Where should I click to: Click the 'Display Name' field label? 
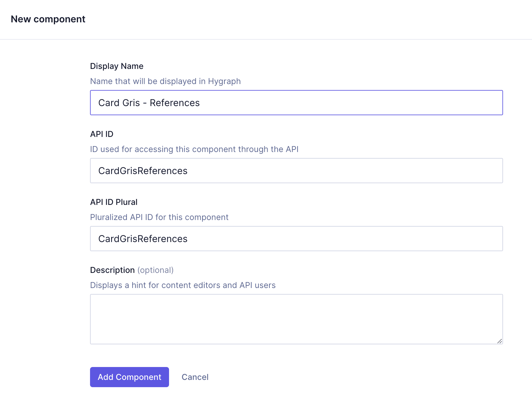pos(117,66)
